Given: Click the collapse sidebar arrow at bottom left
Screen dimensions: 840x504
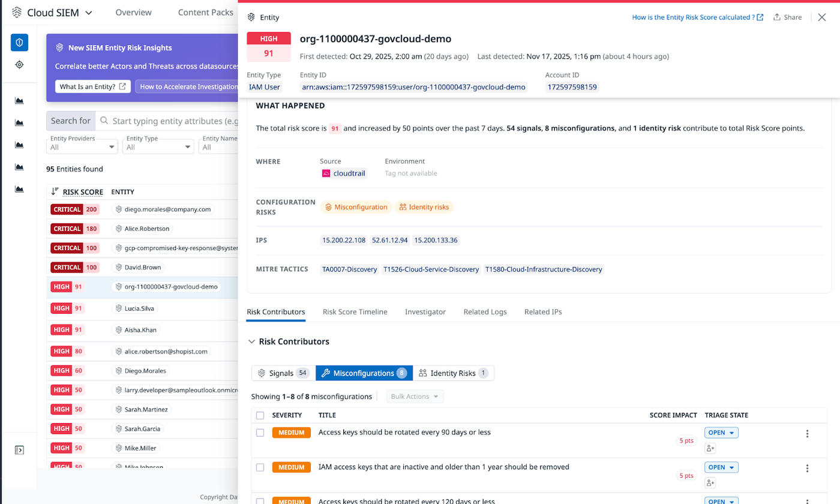Looking at the screenshot, I should 20,449.
